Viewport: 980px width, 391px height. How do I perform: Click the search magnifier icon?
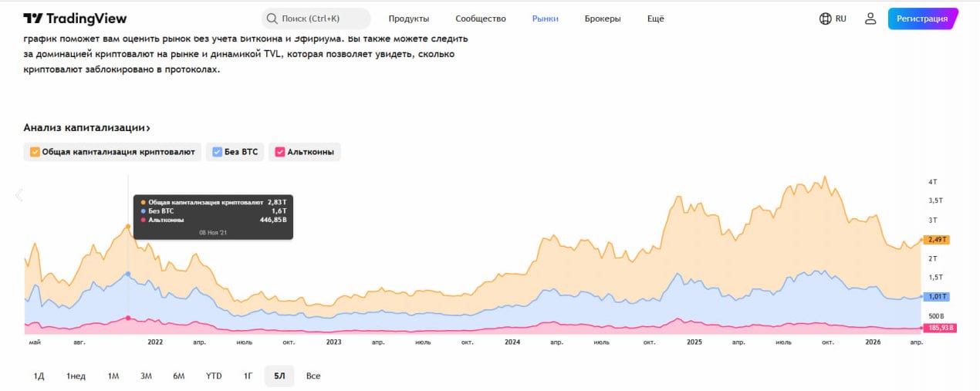(272, 19)
